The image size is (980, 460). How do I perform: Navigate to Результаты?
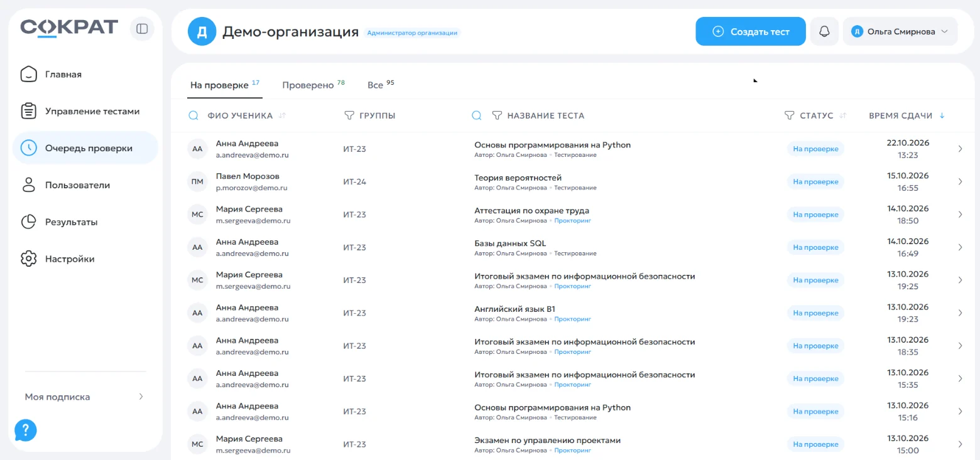(85, 222)
